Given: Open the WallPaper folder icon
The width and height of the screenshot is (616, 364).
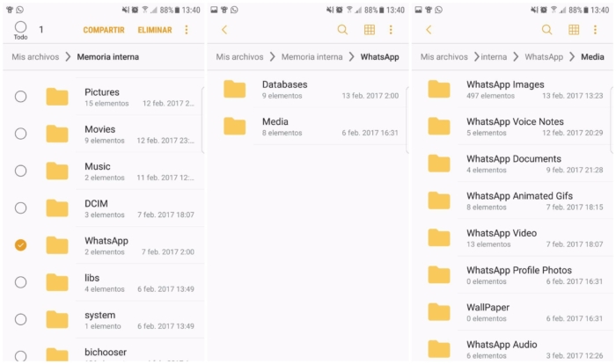Looking at the screenshot, I should tap(438, 312).
